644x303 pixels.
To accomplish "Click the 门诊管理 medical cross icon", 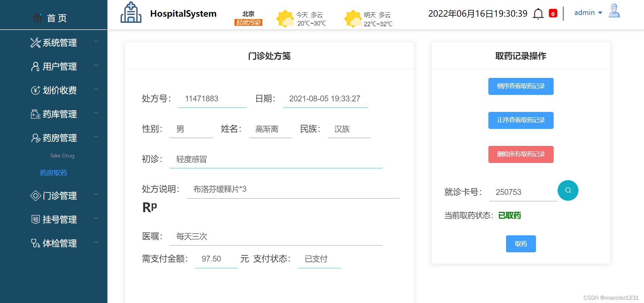I will [35, 196].
